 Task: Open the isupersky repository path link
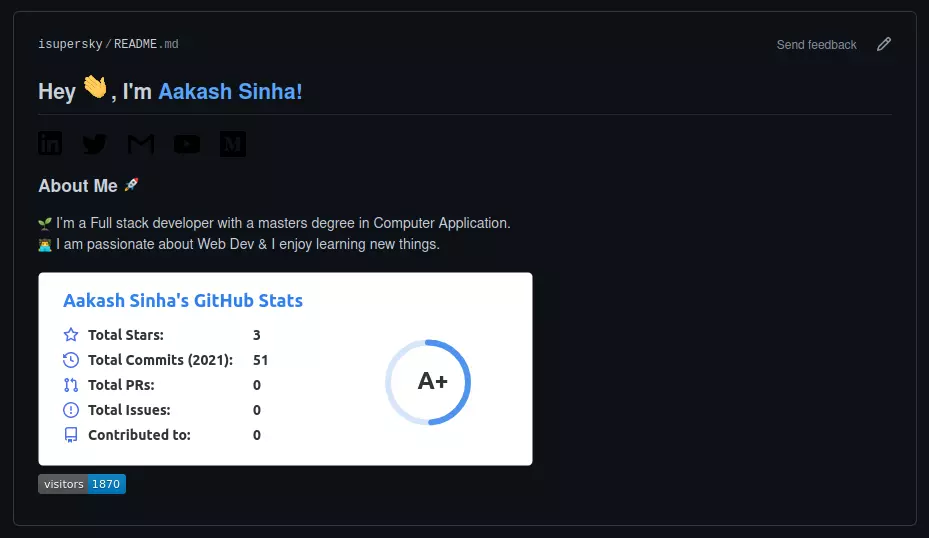[x=71, y=44]
